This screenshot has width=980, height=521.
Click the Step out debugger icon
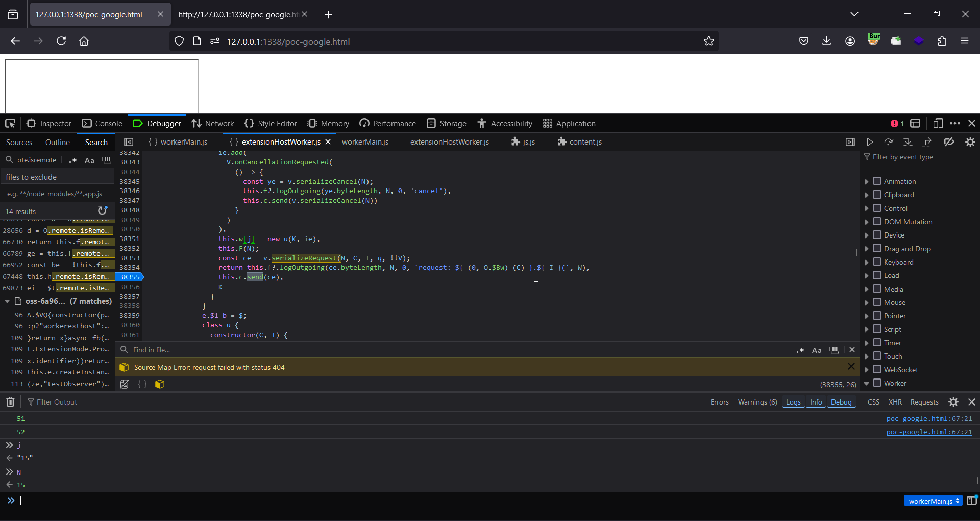point(927,142)
